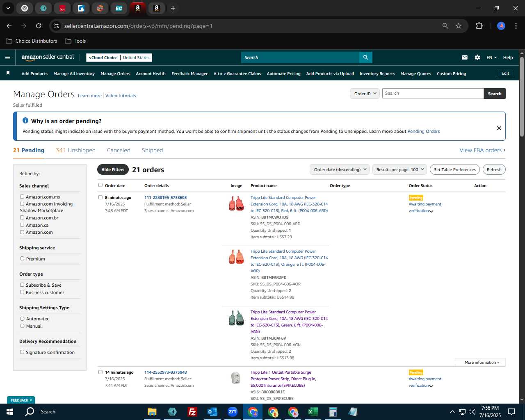Open the tab search dropdown arrow

8,8
